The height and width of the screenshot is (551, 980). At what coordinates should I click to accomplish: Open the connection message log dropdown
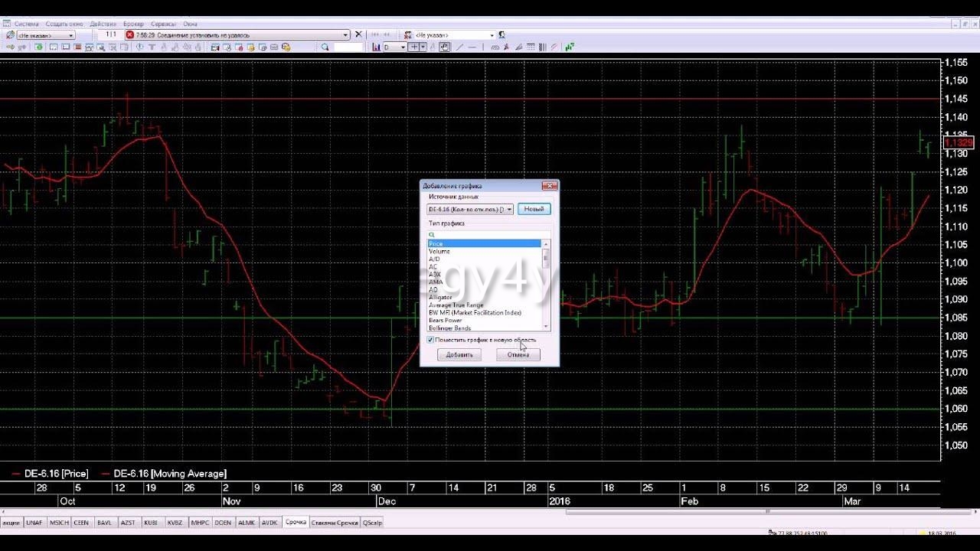pyautogui.click(x=346, y=35)
